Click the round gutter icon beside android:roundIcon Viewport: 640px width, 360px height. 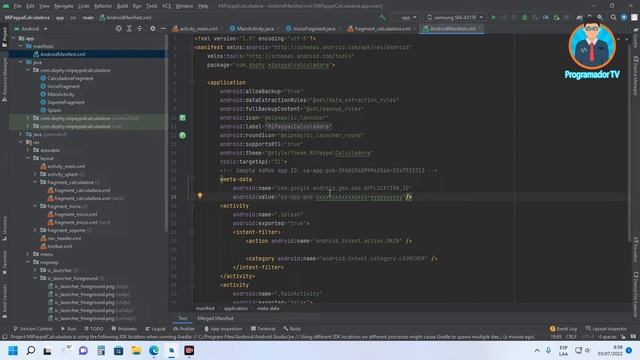[x=182, y=135]
